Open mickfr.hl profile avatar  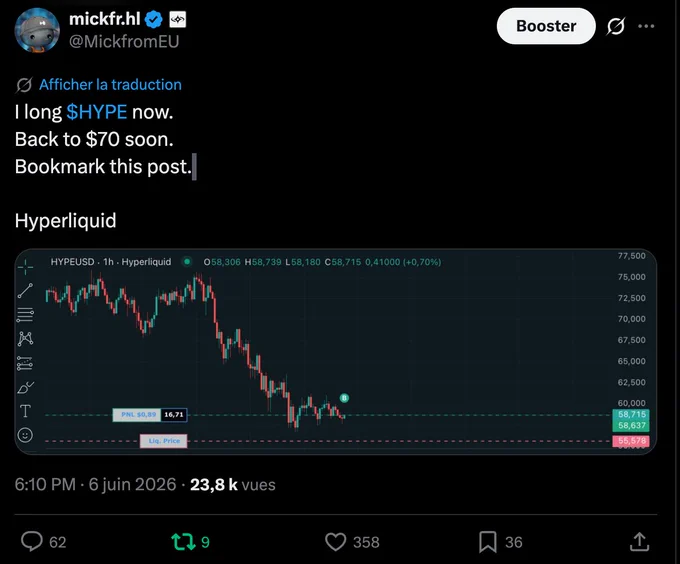pyautogui.click(x=37, y=30)
